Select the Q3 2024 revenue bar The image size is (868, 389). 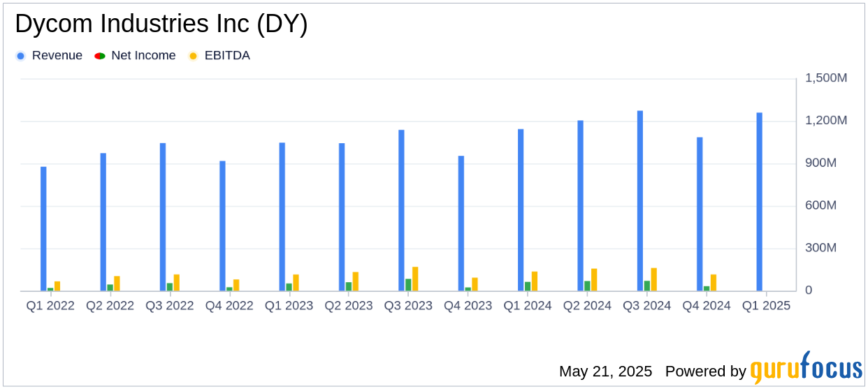tap(640, 201)
